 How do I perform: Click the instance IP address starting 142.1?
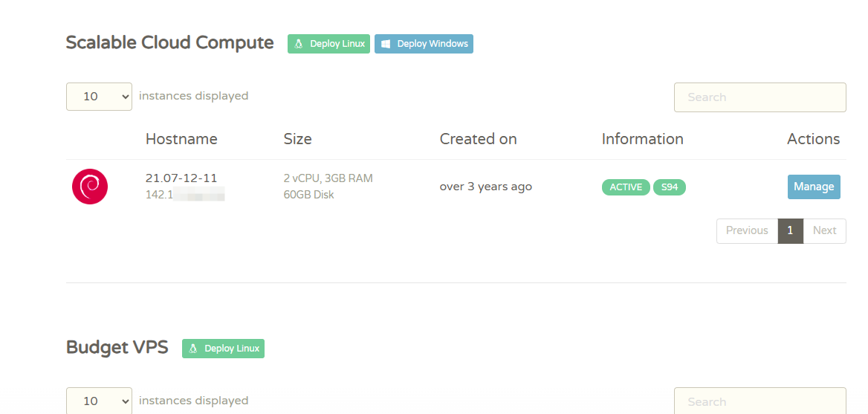tap(185, 195)
